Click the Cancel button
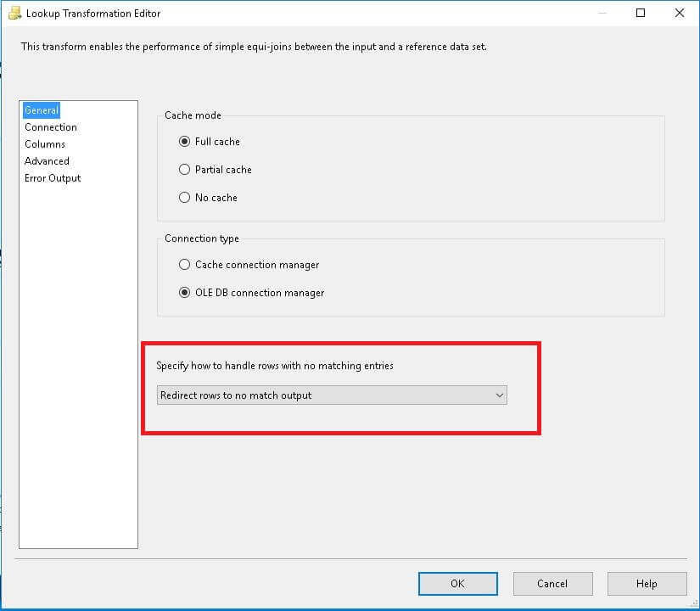 tap(552, 584)
